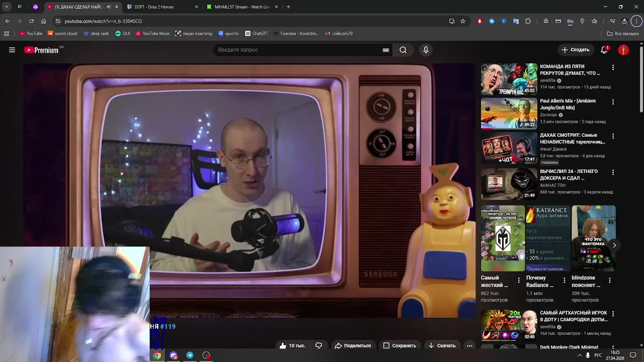Screen dimensions: 644x362
Task: Go back with the browser back arrow
Action: click(7, 21)
